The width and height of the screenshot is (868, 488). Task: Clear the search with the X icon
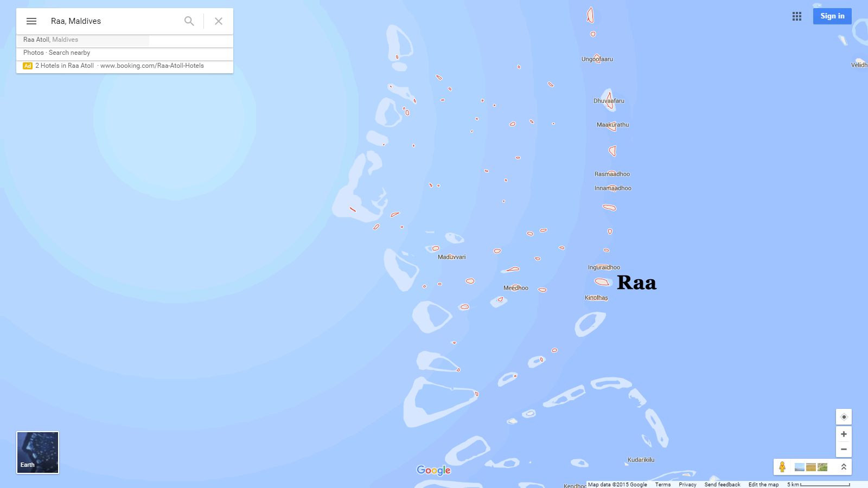point(219,21)
